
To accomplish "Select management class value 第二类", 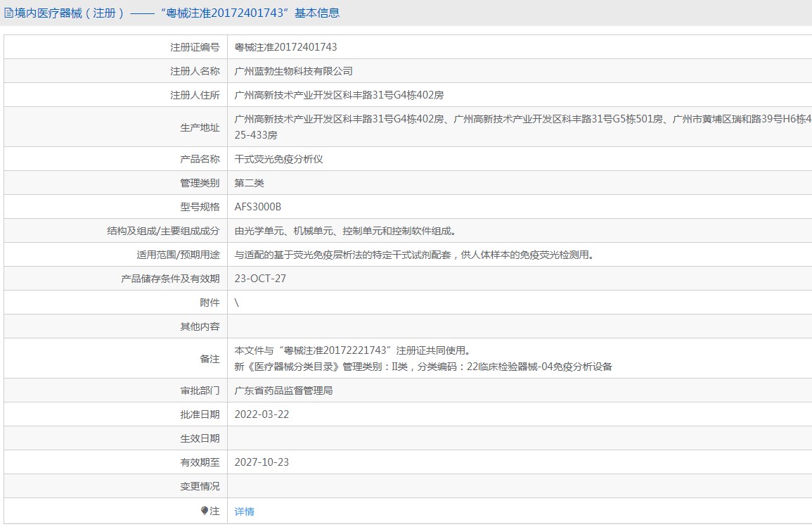I will pyautogui.click(x=249, y=183).
